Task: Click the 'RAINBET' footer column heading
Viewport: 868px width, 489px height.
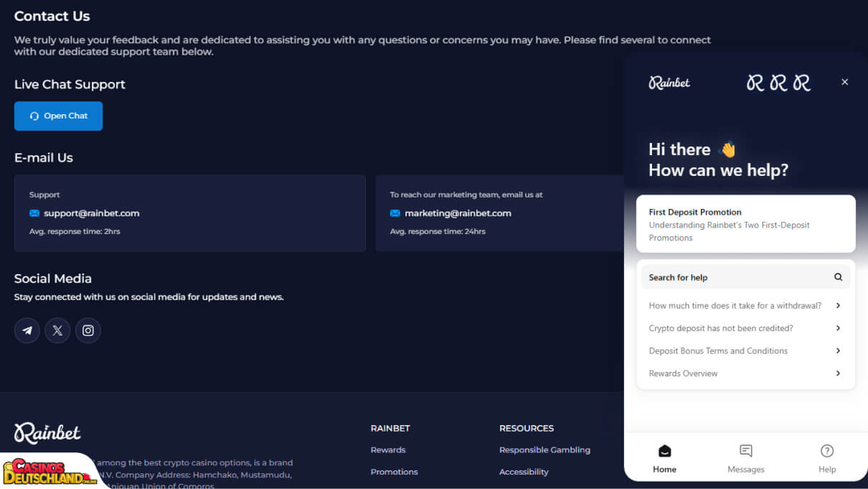Action: [390, 429]
